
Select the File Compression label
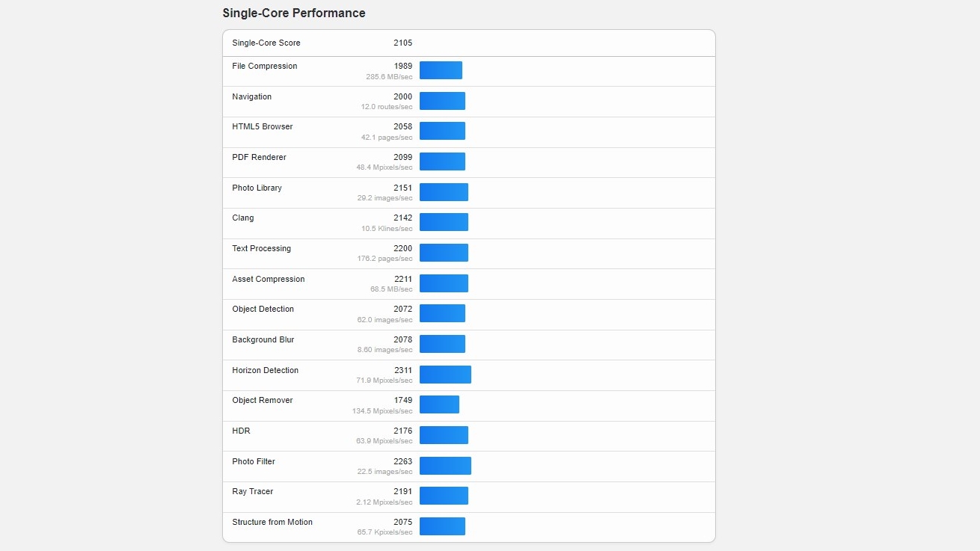[x=265, y=67]
